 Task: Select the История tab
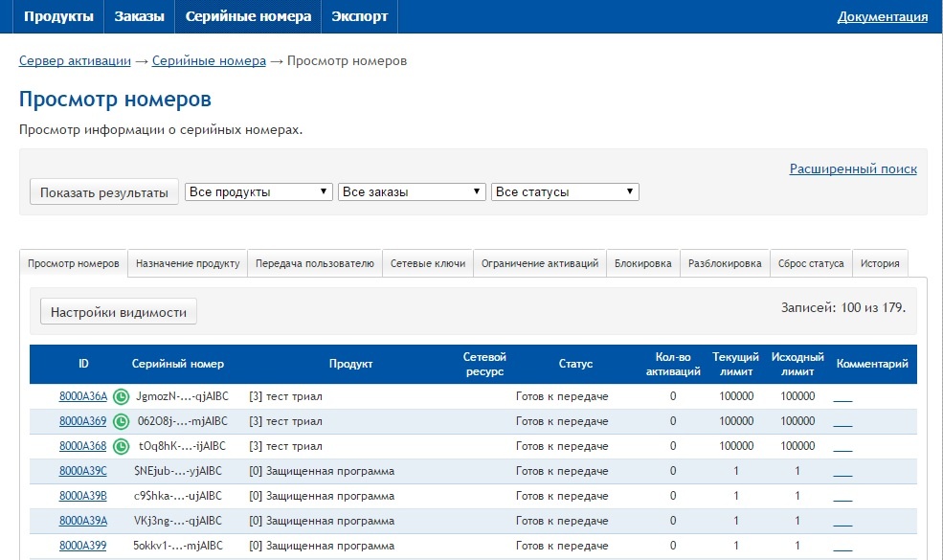tap(879, 264)
